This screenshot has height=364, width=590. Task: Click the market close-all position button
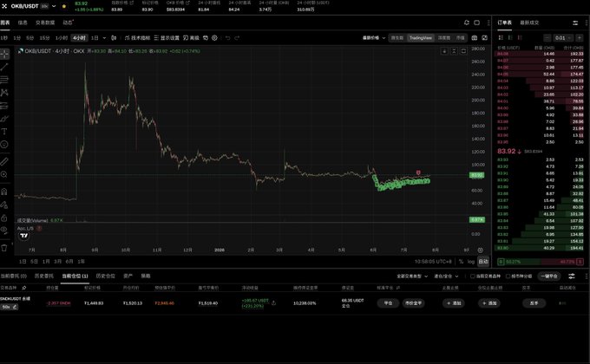point(413,303)
